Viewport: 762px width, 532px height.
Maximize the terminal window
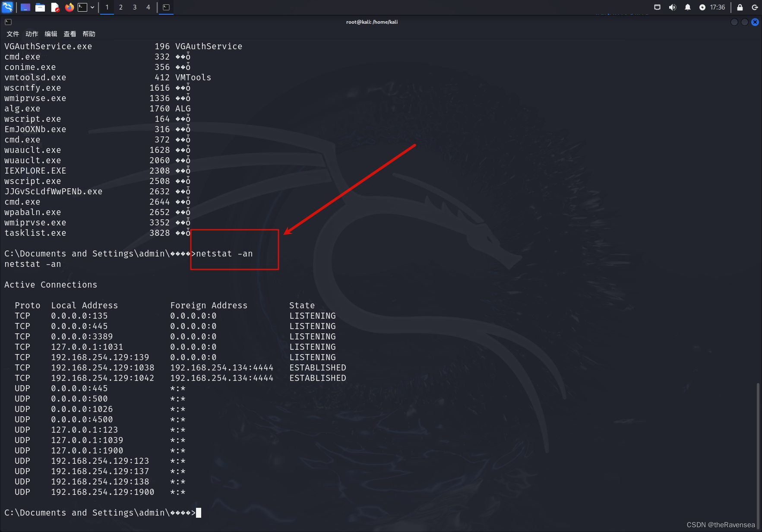pos(744,22)
